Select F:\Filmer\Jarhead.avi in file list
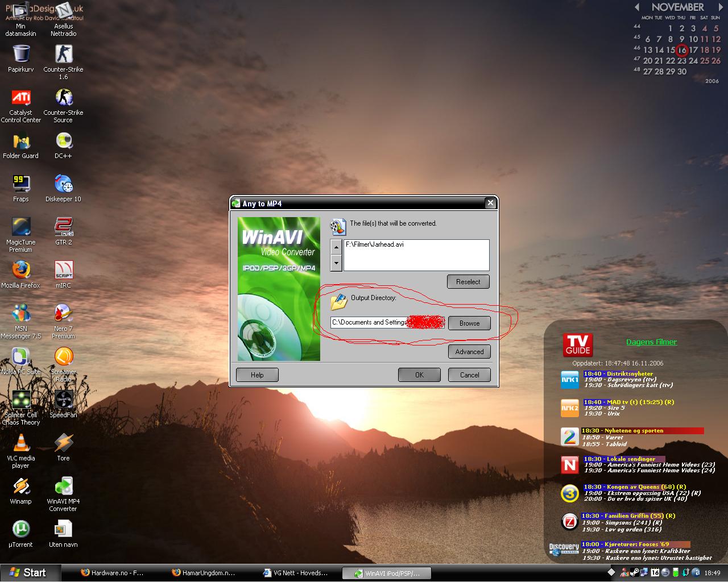This screenshot has height=582, width=728. [x=375, y=244]
